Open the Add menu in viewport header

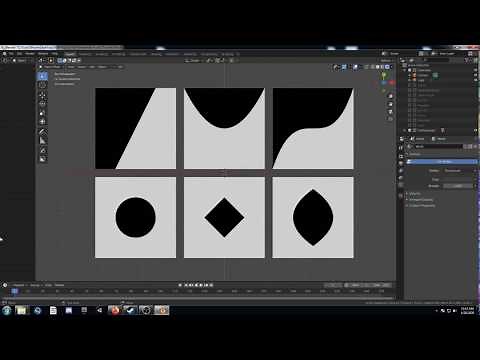92,67
